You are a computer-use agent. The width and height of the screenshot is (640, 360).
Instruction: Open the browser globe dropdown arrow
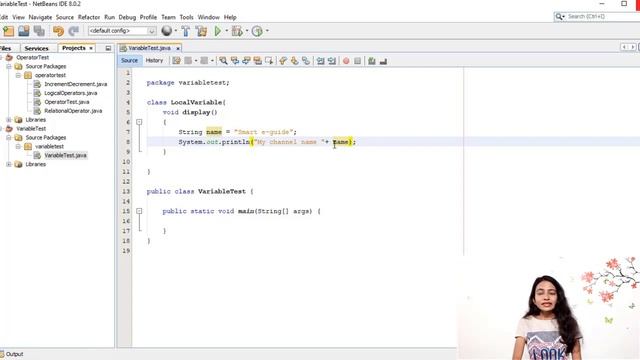click(176, 31)
